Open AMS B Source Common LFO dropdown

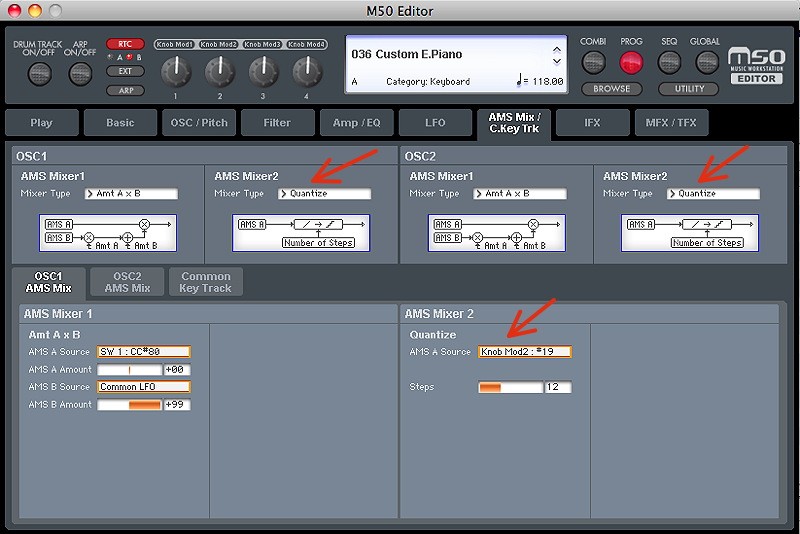(x=144, y=387)
